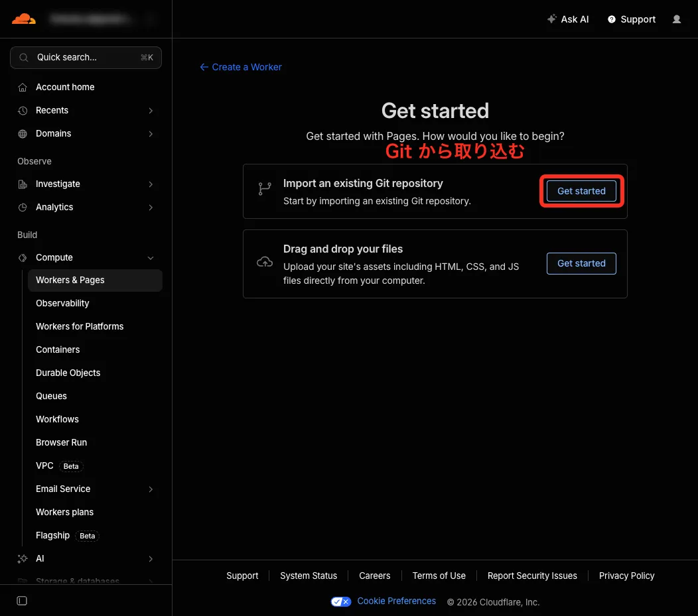Open Careers footer link

pos(374,576)
